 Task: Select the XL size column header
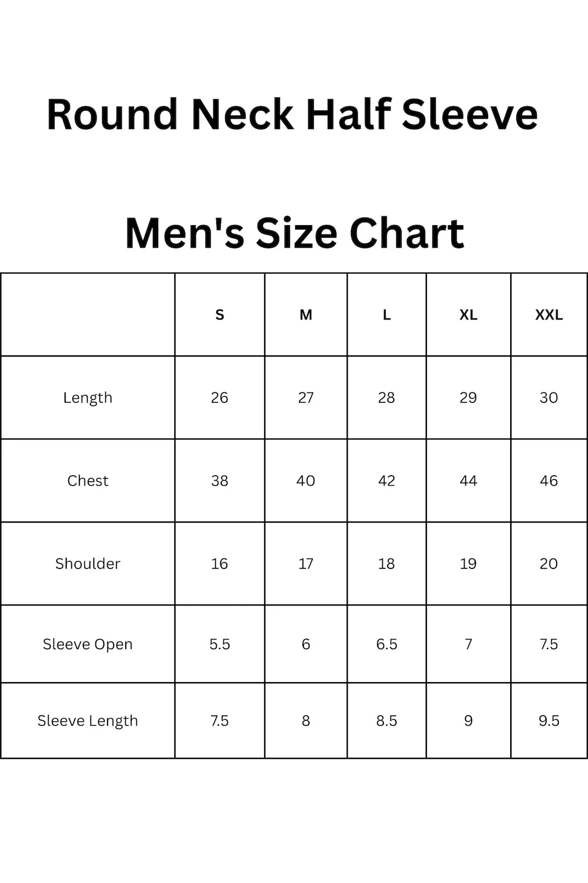coord(468,315)
